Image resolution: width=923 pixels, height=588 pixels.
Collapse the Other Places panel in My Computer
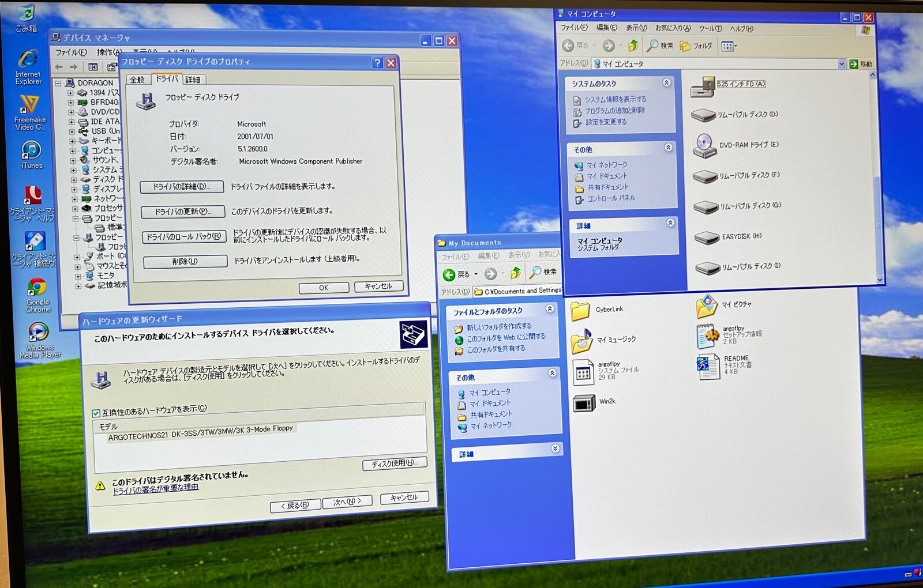point(668,148)
